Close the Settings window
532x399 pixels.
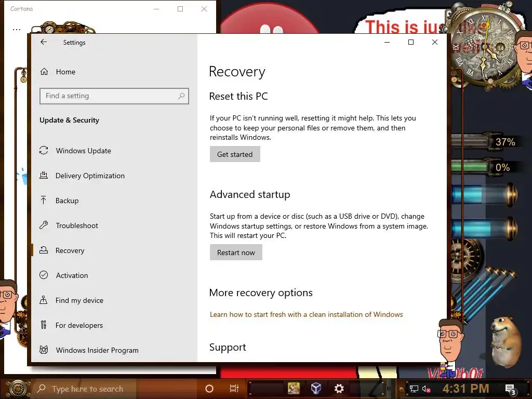click(435, 42)
